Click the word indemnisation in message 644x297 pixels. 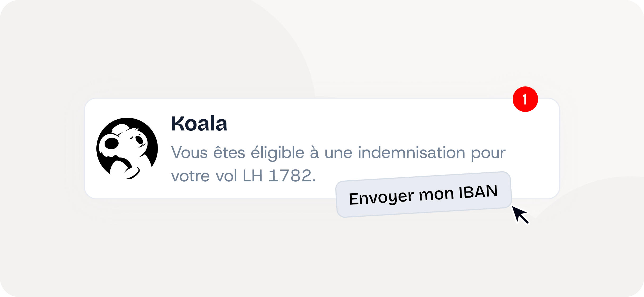[x=412, y=153]
